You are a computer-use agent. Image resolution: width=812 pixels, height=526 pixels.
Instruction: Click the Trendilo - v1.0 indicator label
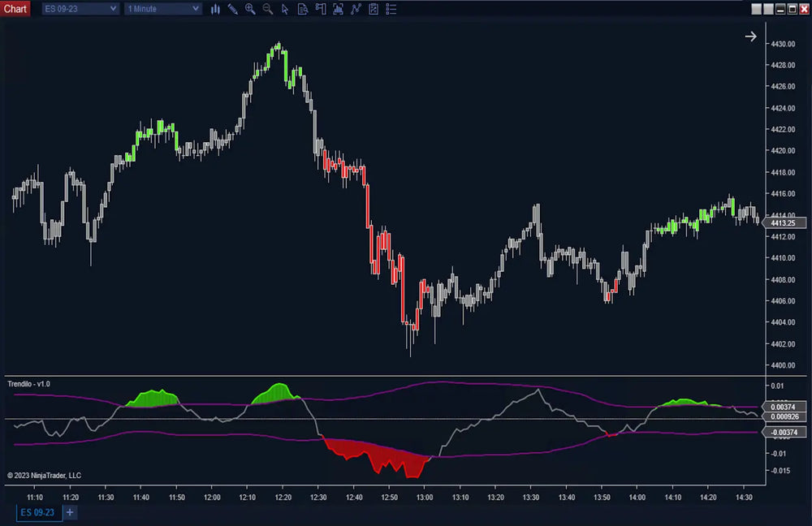[29, 383]
